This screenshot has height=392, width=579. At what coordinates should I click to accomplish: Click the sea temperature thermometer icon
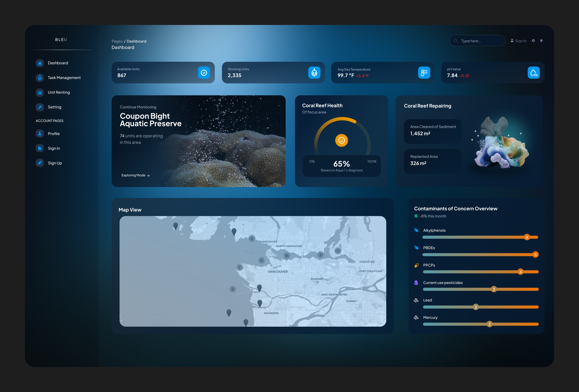(x=424, y=73)
